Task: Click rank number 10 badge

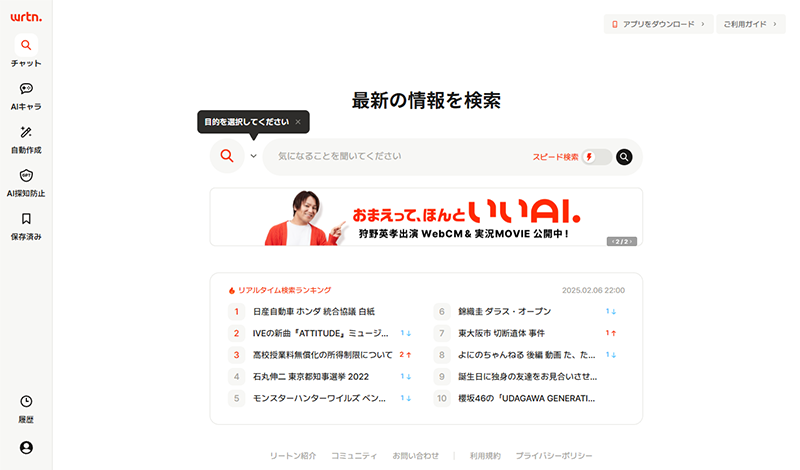Action: click(442, 398)
